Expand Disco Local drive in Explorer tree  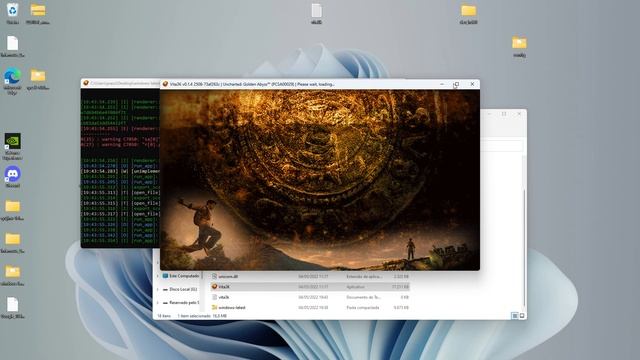tap(158, 289)
